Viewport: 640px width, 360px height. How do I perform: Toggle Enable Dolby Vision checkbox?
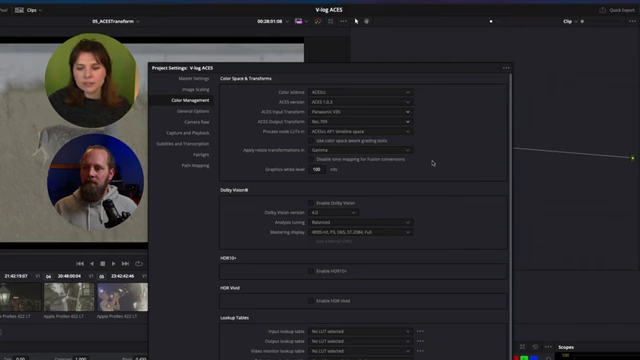click(x=311, y=203)
